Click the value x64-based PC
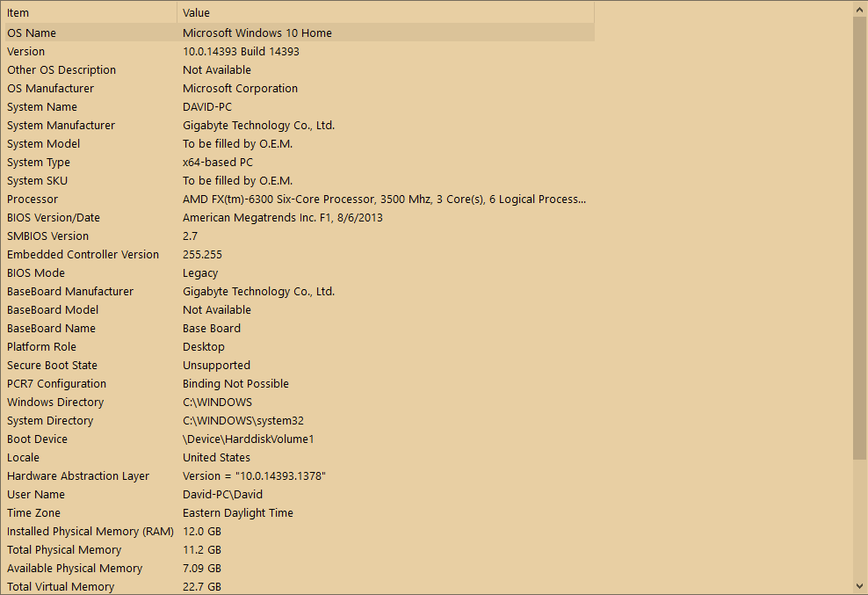Screen dimensions: 868x595 coord(218,163)
